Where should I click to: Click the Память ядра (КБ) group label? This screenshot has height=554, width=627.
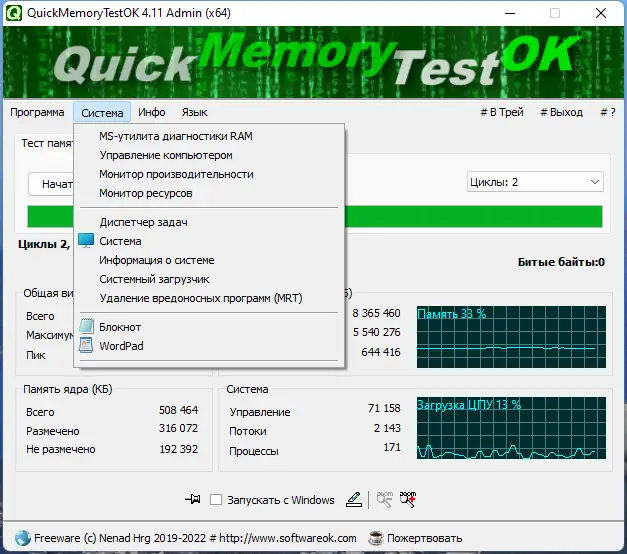pos(68,389)
